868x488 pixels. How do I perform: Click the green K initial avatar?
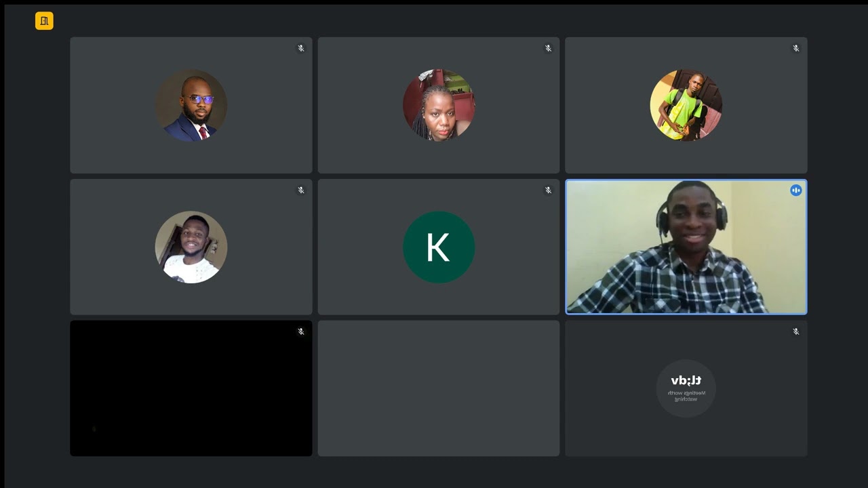click(x=439, y=247)
